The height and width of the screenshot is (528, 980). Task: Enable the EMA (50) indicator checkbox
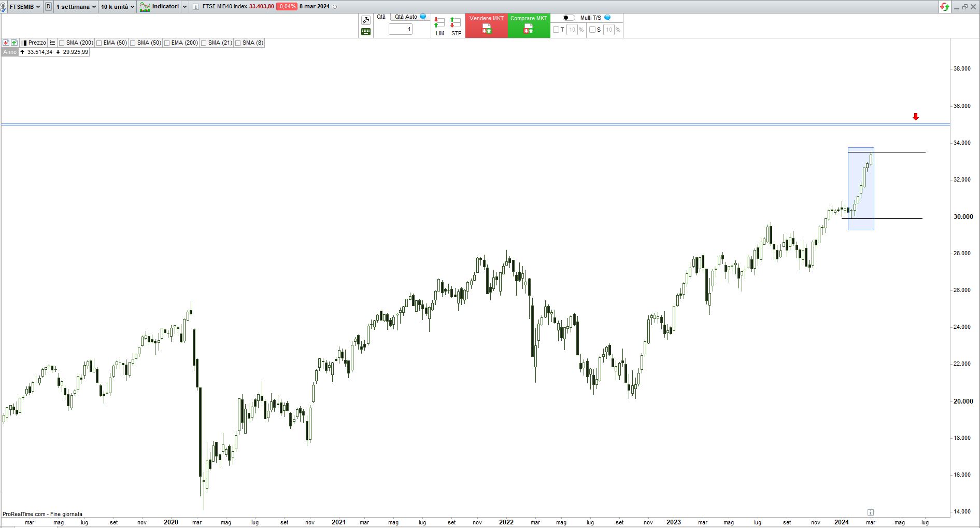click(x=99, y=43)
